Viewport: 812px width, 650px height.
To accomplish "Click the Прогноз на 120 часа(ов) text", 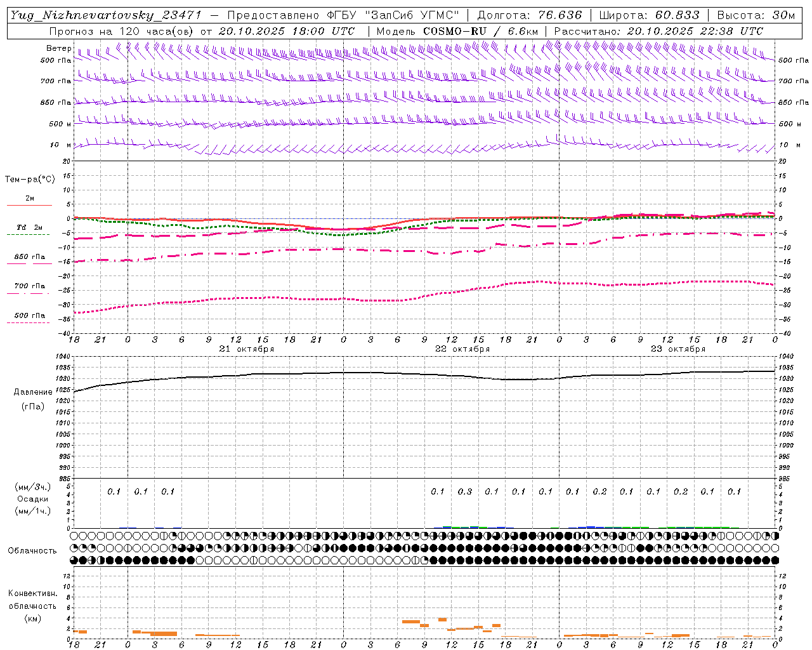I will point(122,30).
